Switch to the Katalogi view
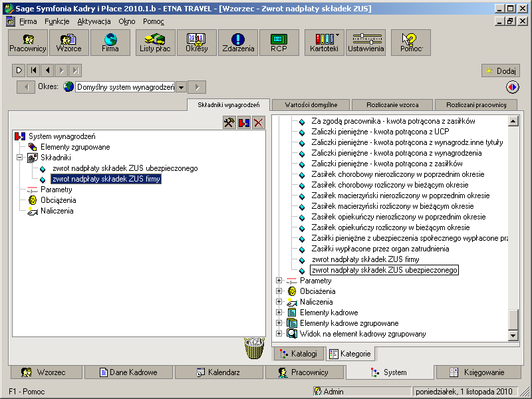532x399 pixels. pos(299,354)
